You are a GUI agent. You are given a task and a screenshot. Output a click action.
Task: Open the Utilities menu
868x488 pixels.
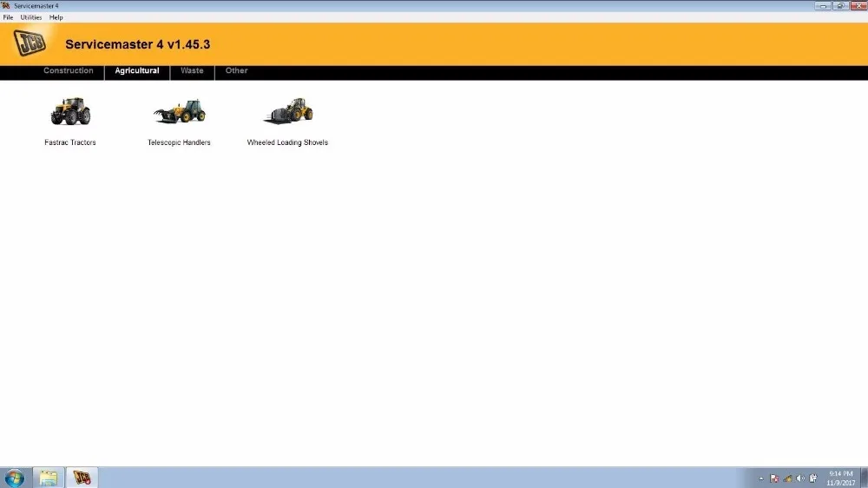31,17
